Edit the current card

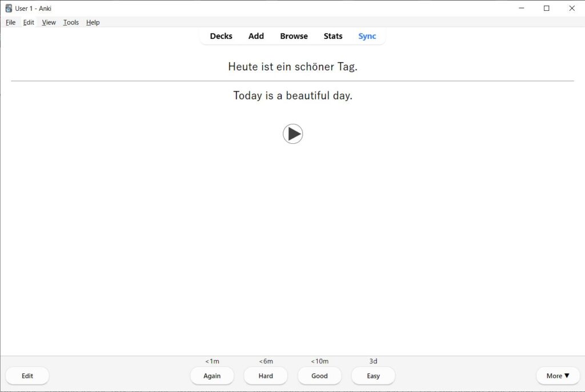point(27,375)
